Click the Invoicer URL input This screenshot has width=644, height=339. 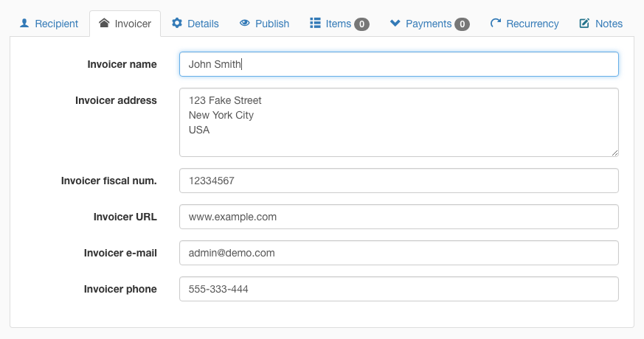(399, 217)
